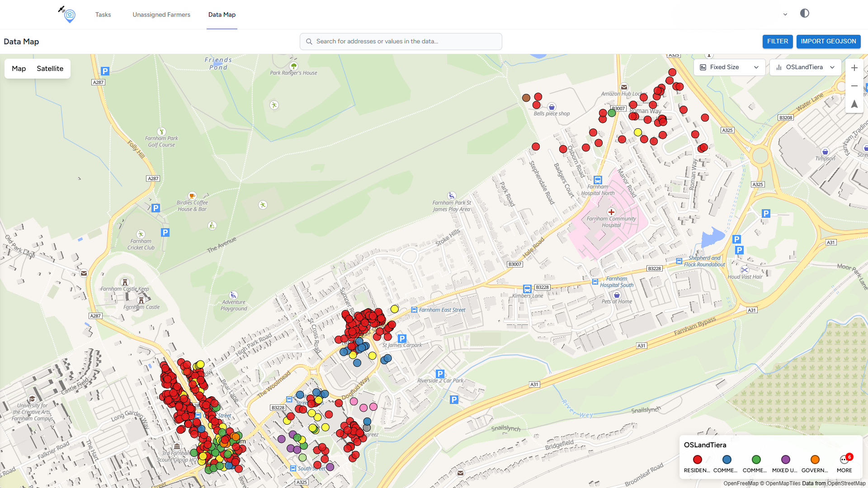This screenshot has width=868, height=488.
Task: Click the search magnifier icon
Action: [x=309, y=42]
